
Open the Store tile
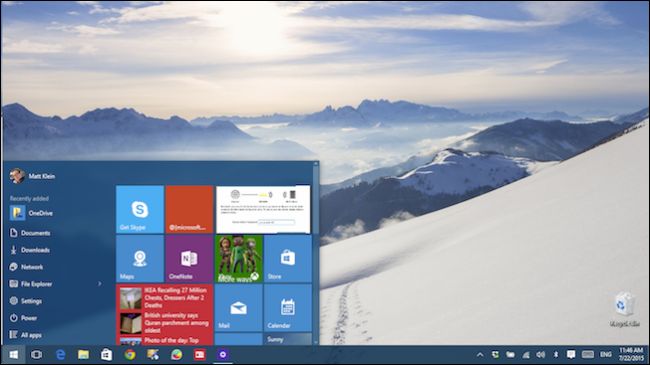[x=288, y=259]
